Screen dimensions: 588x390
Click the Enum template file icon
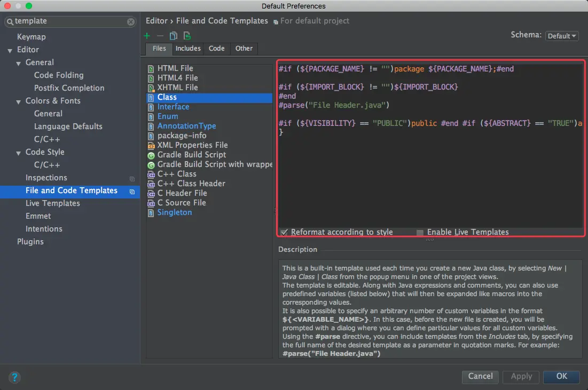pos(151,117)
